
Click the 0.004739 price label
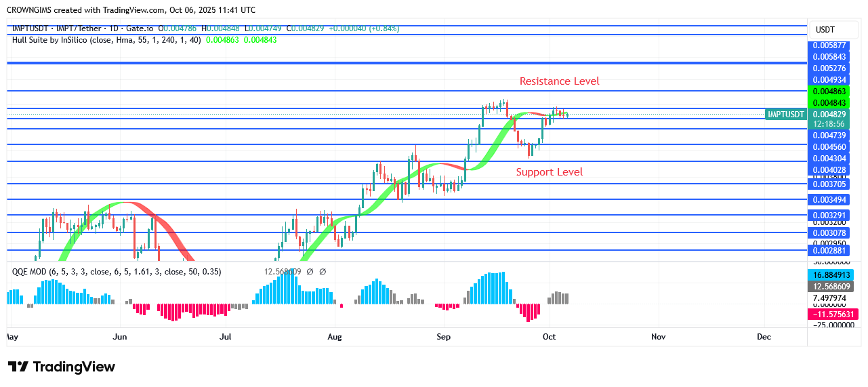(829, 136)
